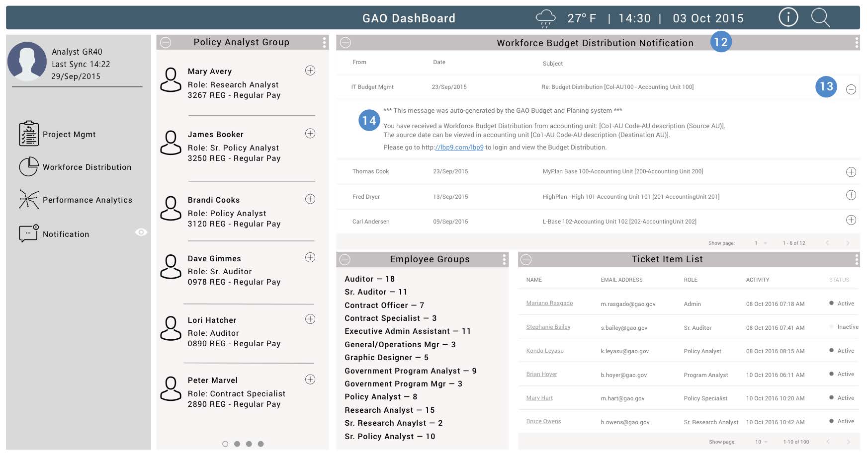Click the search magnifier icon
The image size is (868, 456).
pos(820,18)
